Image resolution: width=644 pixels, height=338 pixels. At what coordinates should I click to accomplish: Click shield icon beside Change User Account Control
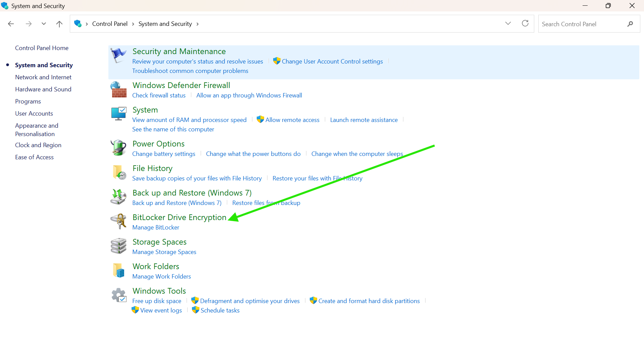click(x=277, y=61)
